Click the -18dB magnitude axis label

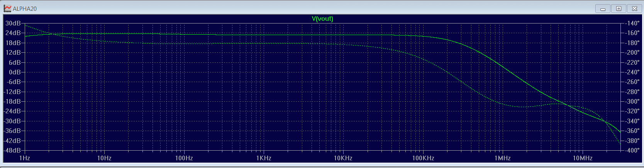[12, 101]
